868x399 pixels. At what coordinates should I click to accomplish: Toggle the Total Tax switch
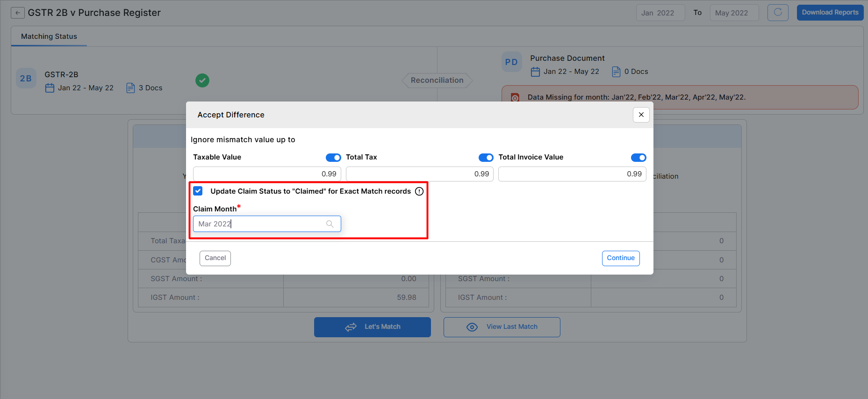[486, 158]
